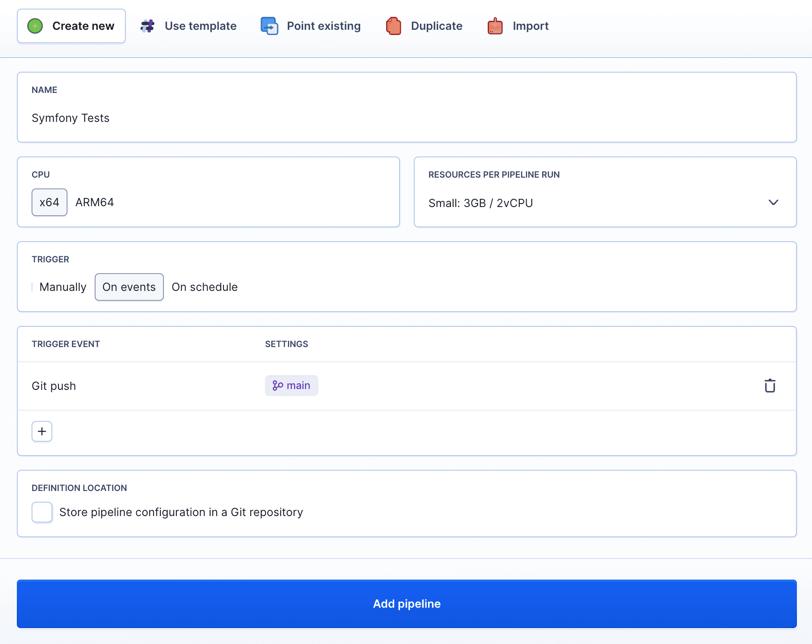Switch to the Use template tab

click(x=189, y=26)
